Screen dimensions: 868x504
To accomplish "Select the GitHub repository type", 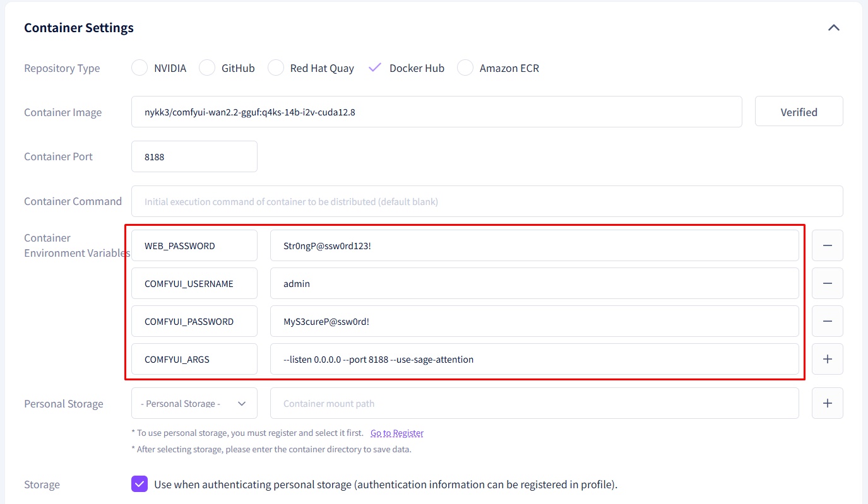I will [207, 68].
